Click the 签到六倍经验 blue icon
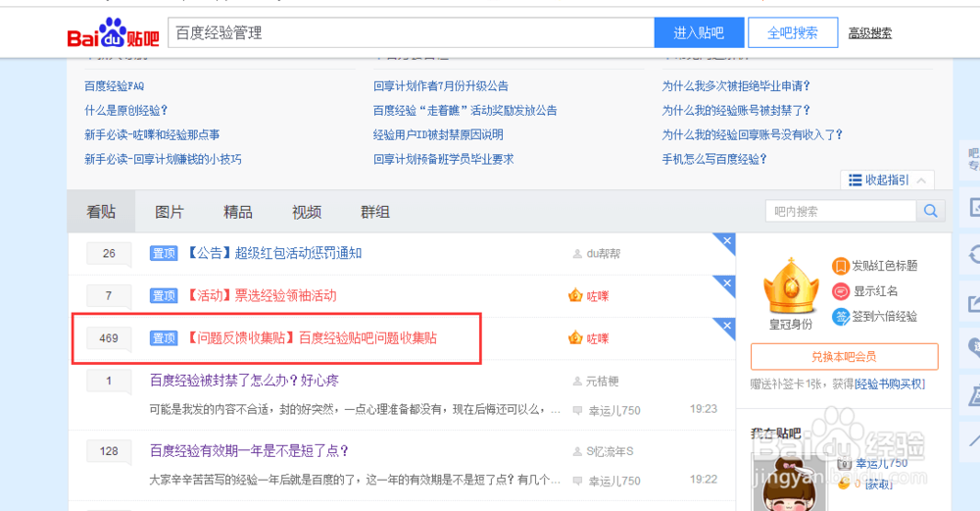The height and width of the screenshot is (511, 980). (x=840, y=317)
